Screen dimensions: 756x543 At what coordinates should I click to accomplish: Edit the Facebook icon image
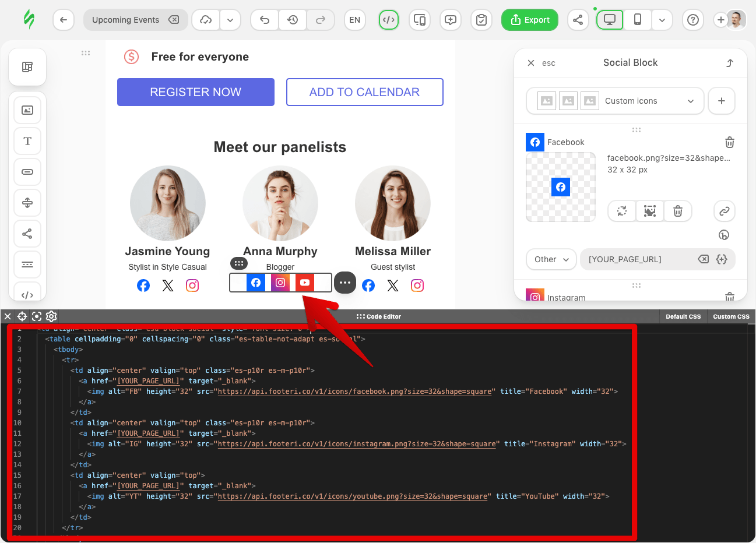pos(650,211)
